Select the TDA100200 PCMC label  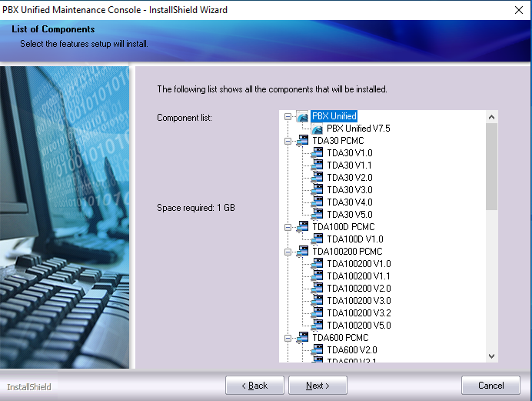[347, 252]
